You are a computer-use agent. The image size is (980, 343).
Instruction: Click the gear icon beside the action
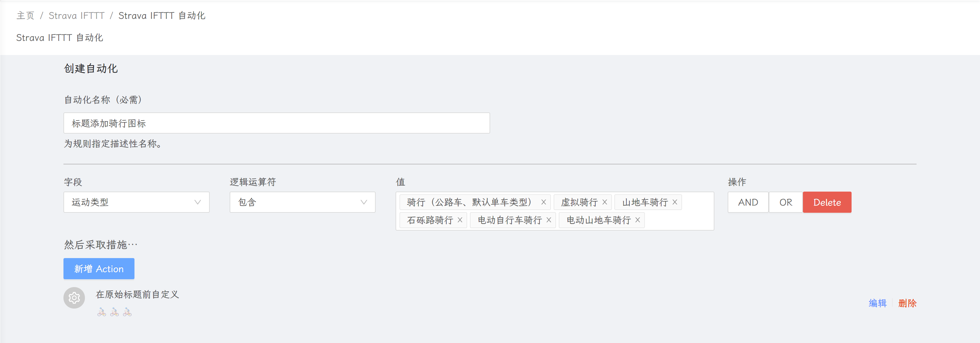point(74,298)
